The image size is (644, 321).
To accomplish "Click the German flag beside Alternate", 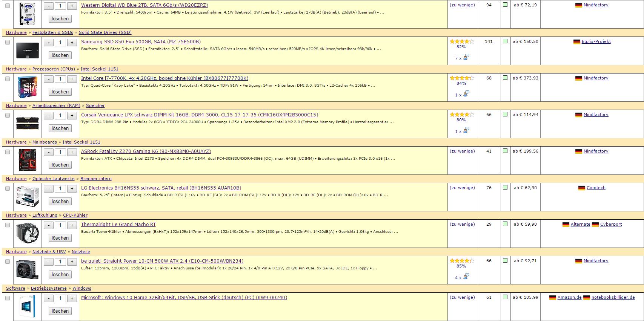I will coord(566,225).
